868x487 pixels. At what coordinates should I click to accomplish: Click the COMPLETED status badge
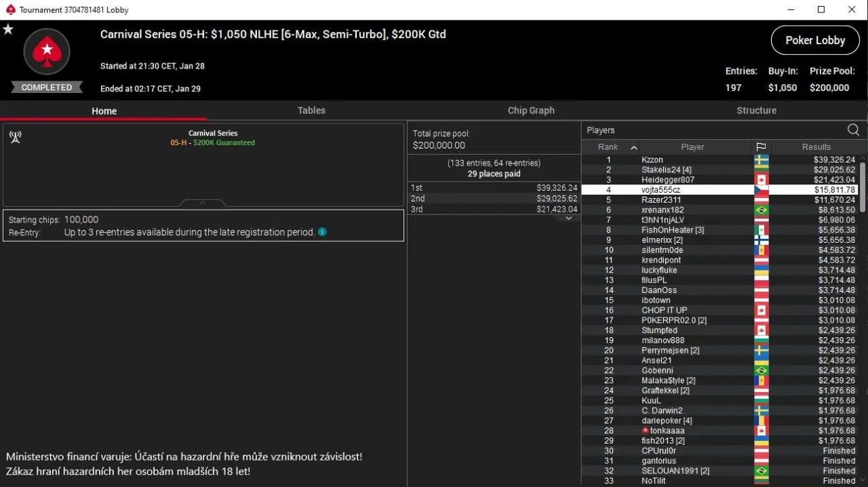[x=46, y=87]
